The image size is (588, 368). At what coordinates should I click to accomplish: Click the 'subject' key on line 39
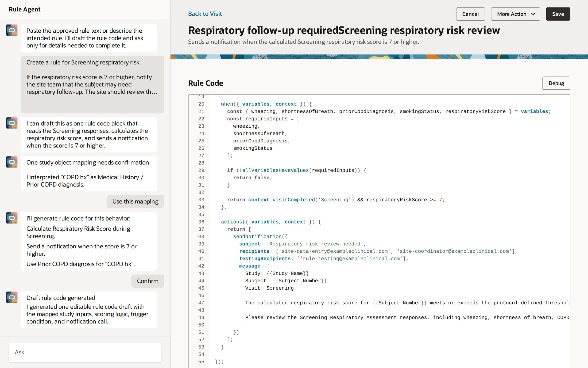250,244
